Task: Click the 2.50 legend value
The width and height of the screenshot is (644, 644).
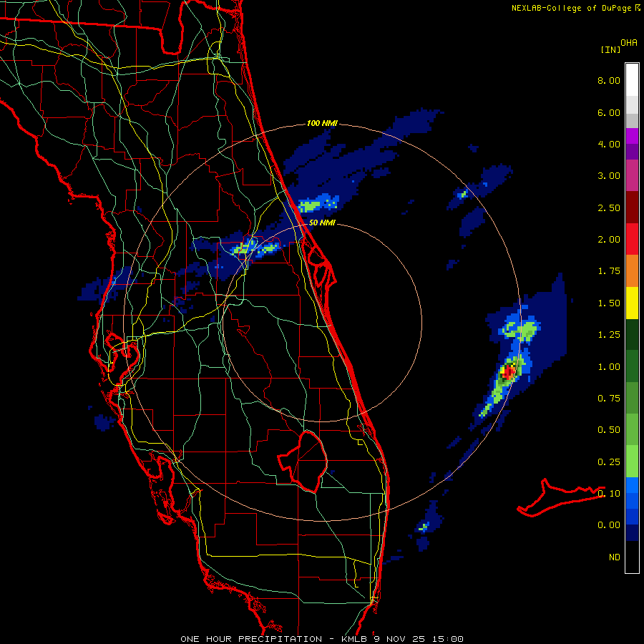Action: (x=609, y=208)
